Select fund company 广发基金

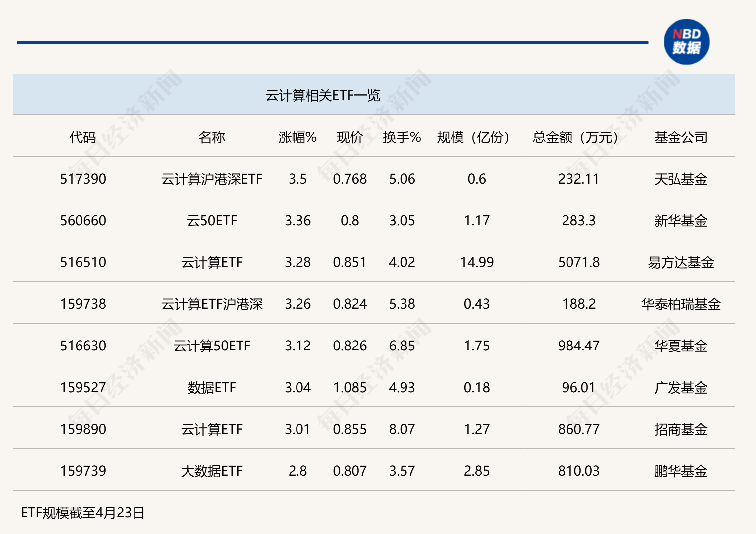pyautogui.click(x=681, y=388)
